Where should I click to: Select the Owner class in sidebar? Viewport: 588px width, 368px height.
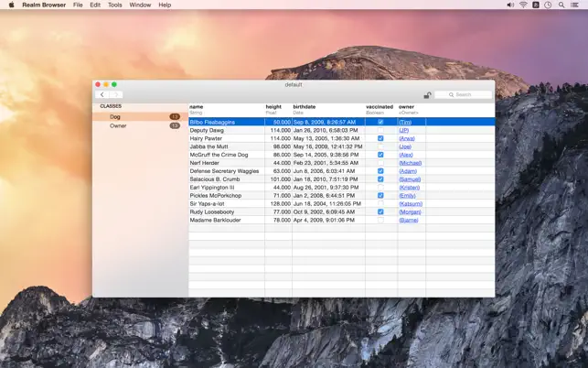pyautogui.click(x=118, y=125)
